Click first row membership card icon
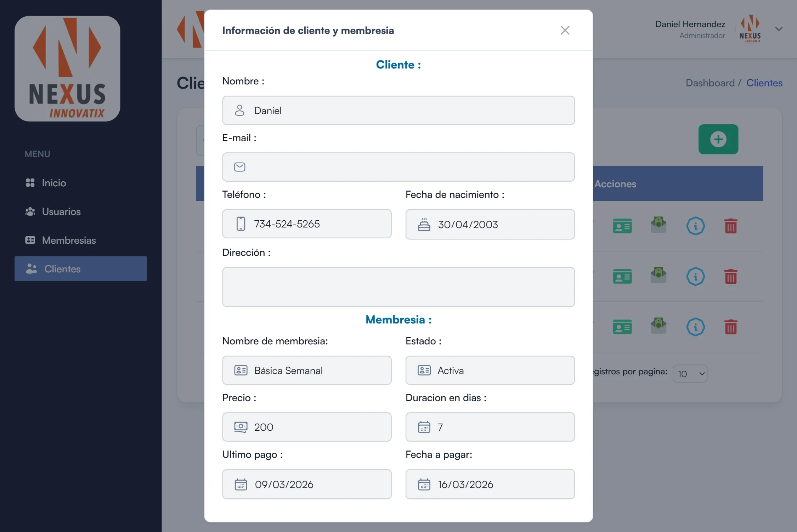This screenshot has width=797, height=532. [622, 226]
